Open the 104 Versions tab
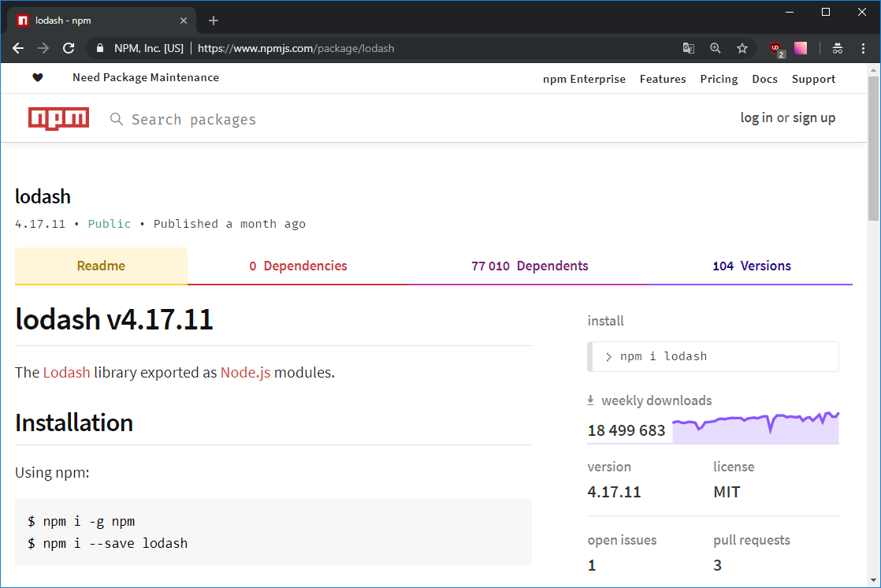 752,266
